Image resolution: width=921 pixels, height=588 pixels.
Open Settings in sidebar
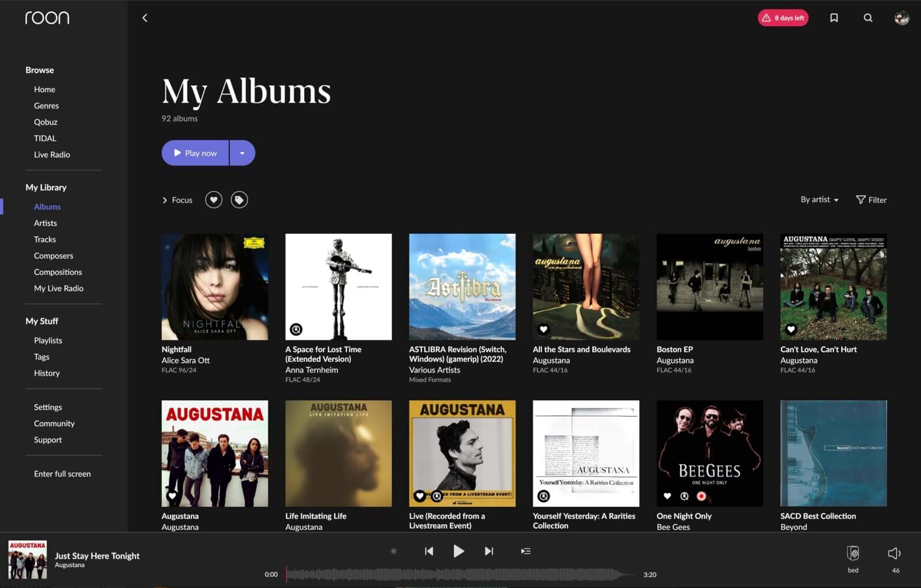tap(48, 407)
